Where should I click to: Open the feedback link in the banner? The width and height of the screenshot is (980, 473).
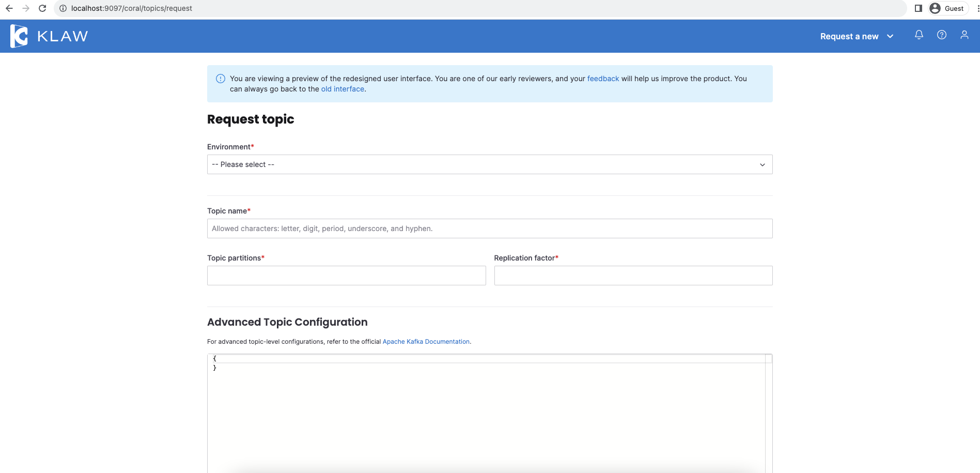[602, 79]
